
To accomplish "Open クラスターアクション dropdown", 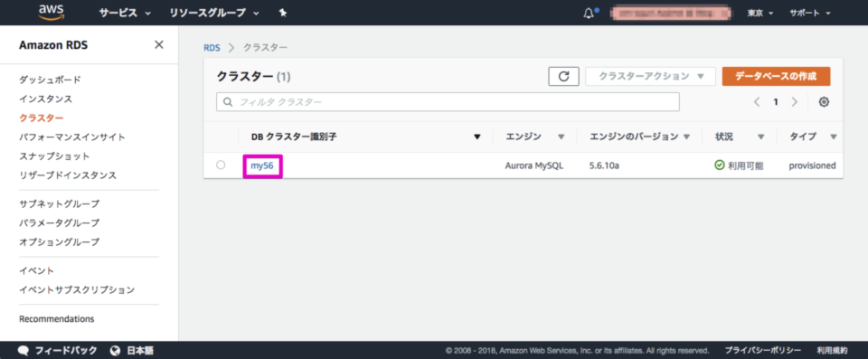I will pos(650,77).
